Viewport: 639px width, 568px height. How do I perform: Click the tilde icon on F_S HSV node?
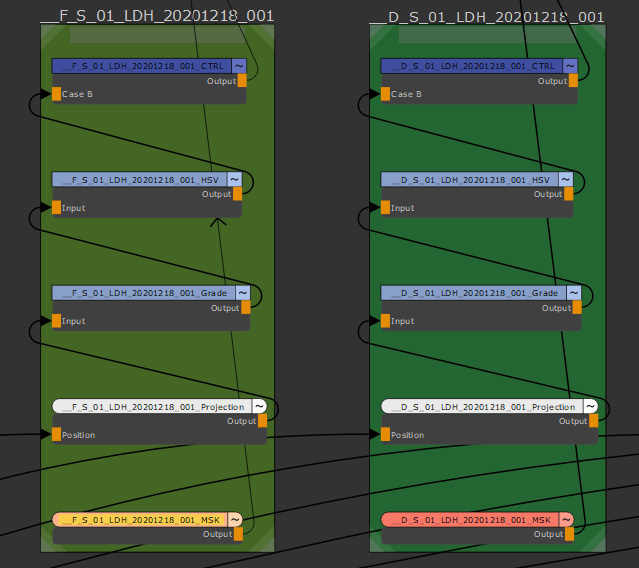tap(234, 180)
